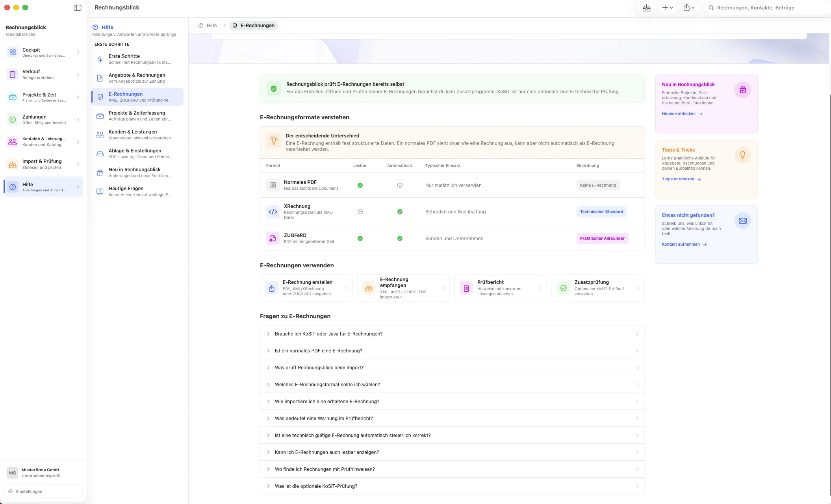Click the Hilfe panel header title
The width and height of the screenshot is (831, 504).
108,27
